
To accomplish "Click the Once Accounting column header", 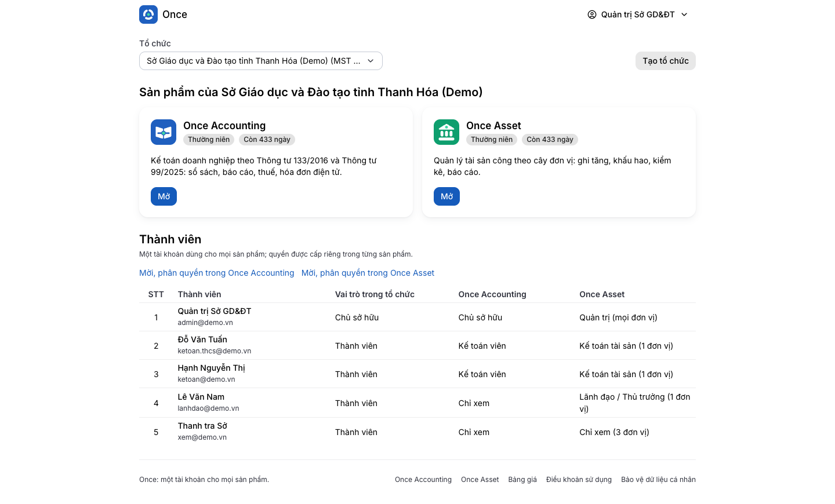I will (492, 294).
